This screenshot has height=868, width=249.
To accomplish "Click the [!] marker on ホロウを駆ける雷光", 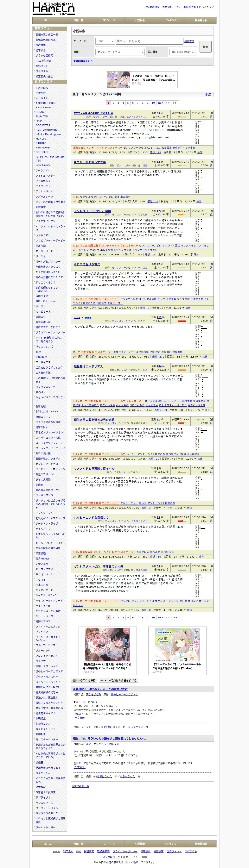I will 211,264.
